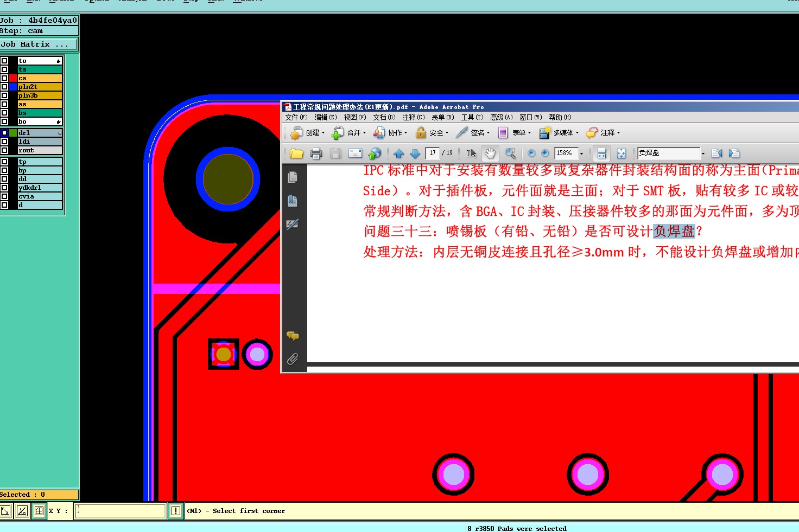Image resolution: width=799 pixels, height=532 pixels.
Task: Click the red color swatch of cs layer
Action: point(13,78)
